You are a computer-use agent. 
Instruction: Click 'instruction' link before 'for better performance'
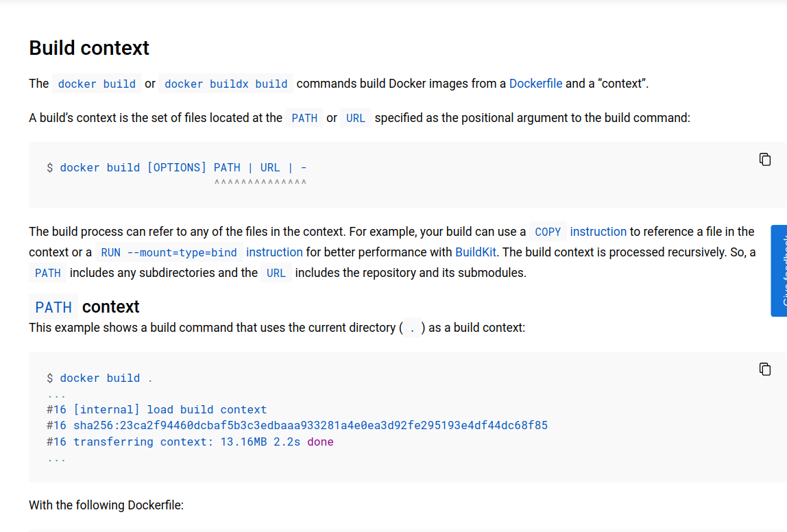[274, 252]
